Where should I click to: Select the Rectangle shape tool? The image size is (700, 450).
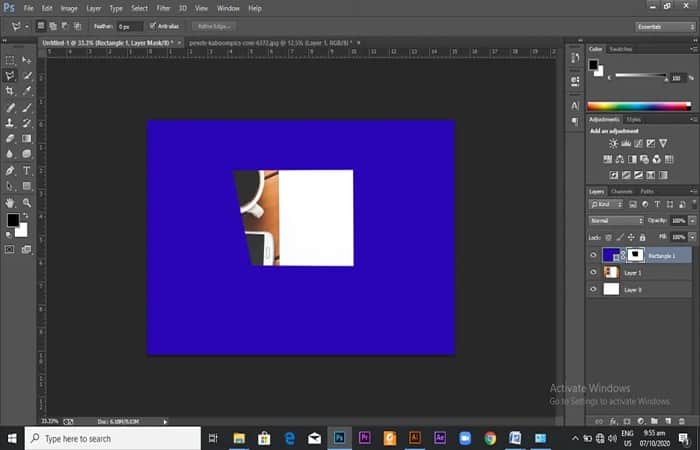pyautogui.click(x=27, y=186)
